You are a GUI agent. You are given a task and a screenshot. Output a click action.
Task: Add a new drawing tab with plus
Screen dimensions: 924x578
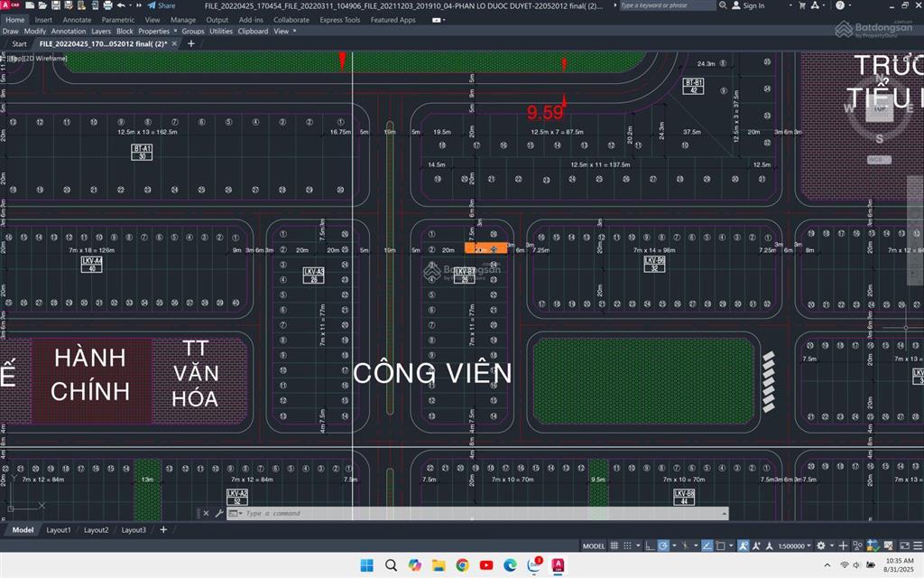191,43
